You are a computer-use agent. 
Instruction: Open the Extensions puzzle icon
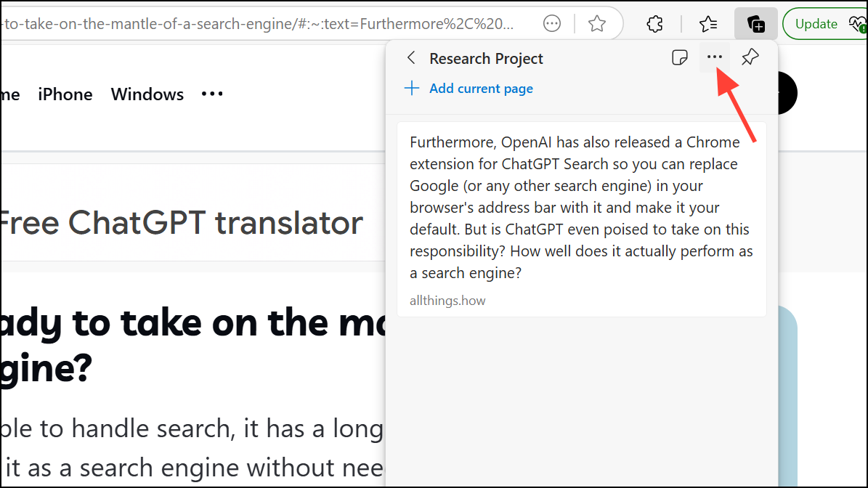(x=654, y=23)
